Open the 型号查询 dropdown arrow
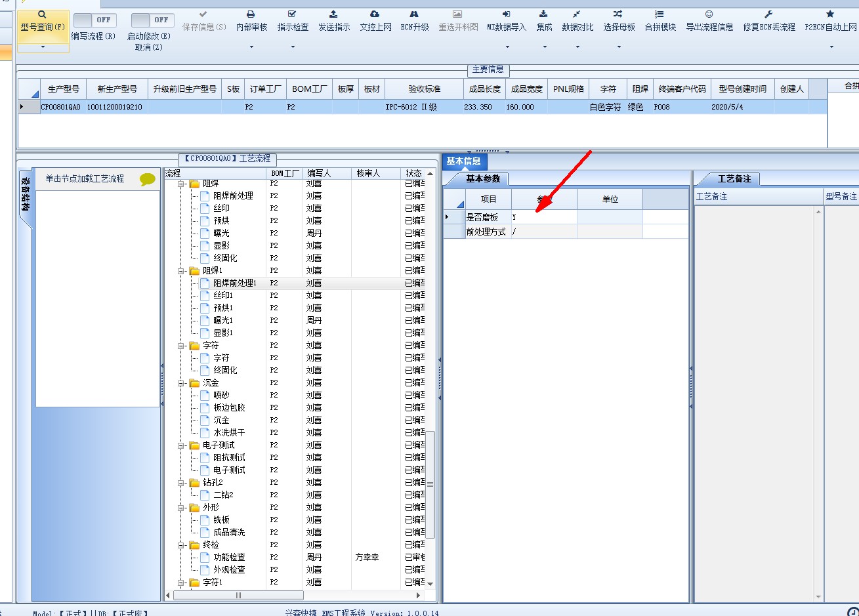This screenshot has height=616, width=859. pos(43,47)
